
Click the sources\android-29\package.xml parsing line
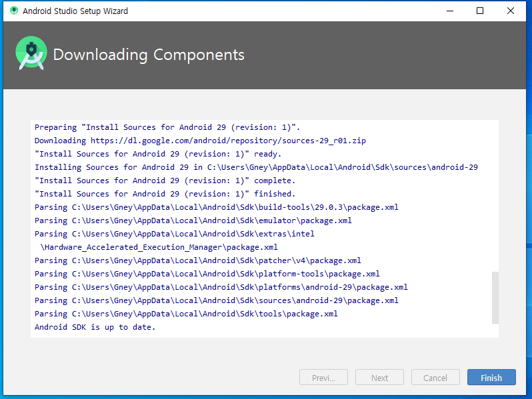[217, 300]
